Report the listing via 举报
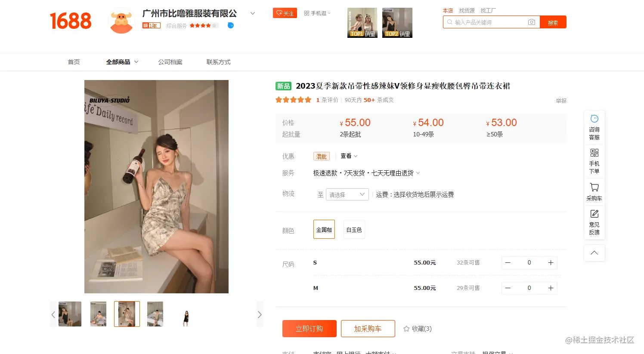The image size is (644, 354). [x=561, y=101]
